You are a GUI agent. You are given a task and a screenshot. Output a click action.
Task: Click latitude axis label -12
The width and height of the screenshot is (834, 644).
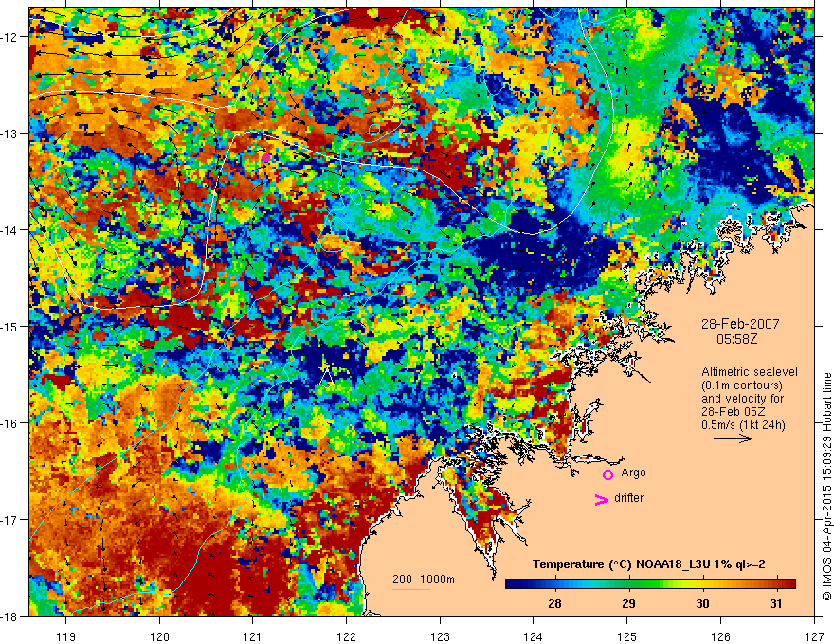click(x=9, y=37)
